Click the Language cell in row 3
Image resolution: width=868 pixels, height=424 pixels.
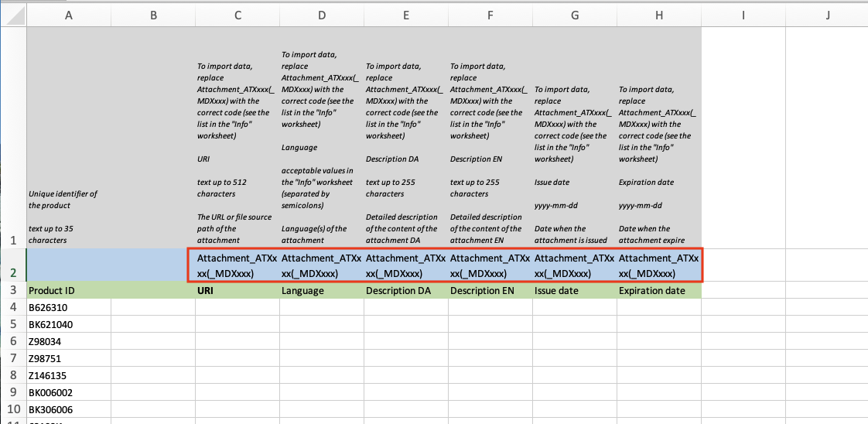click(322, 291)
